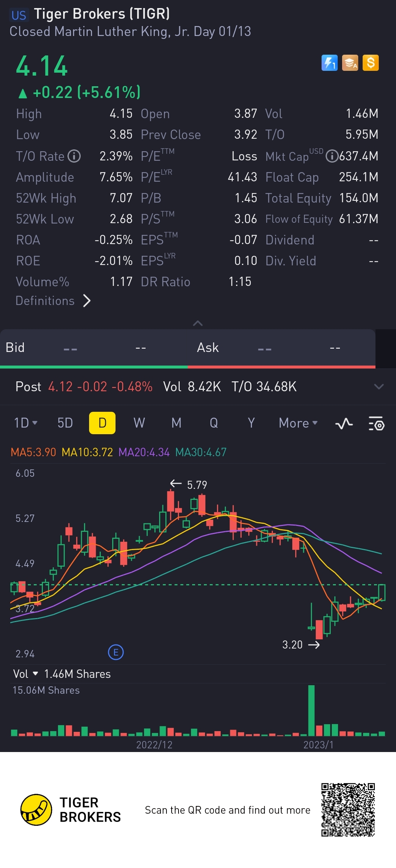Switch to the 5D chart tab

65,423
